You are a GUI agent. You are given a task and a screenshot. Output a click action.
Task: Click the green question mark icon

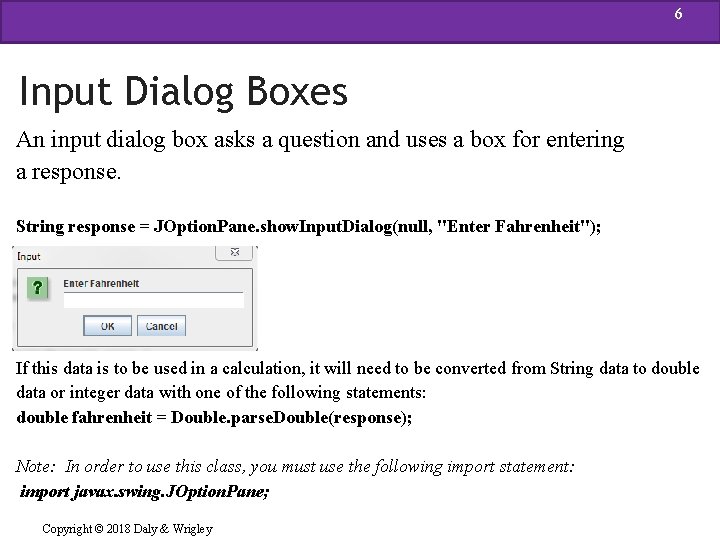click(38, 288)
